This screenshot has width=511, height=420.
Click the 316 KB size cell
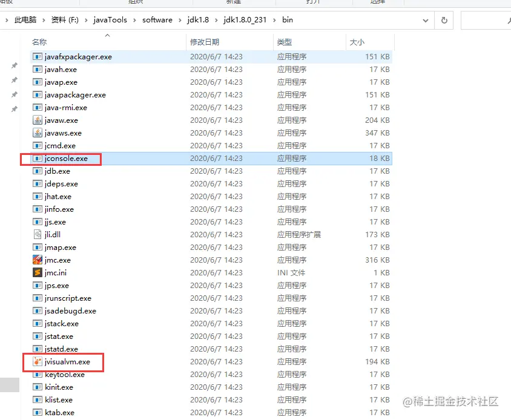[x=377, y=260]
